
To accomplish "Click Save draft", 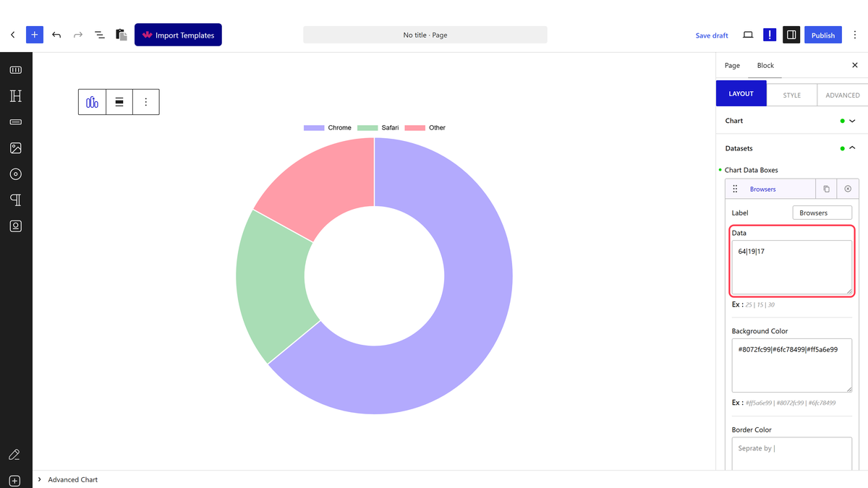I will [712, 35].
